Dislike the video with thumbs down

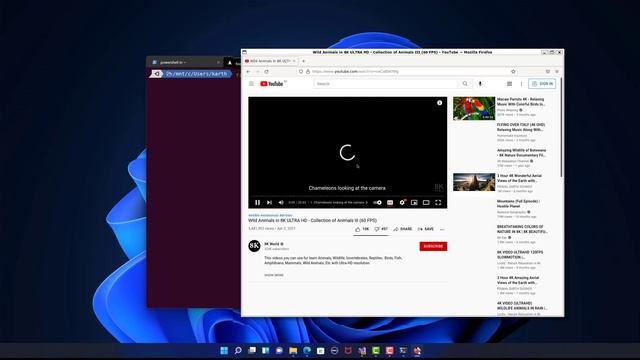pyautogui.click(x=381, y=229)
